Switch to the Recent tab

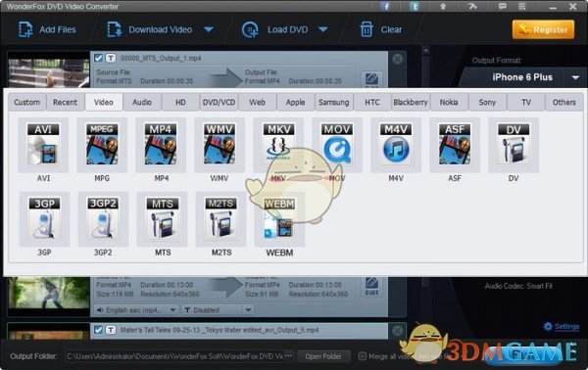tap(66, 102)
